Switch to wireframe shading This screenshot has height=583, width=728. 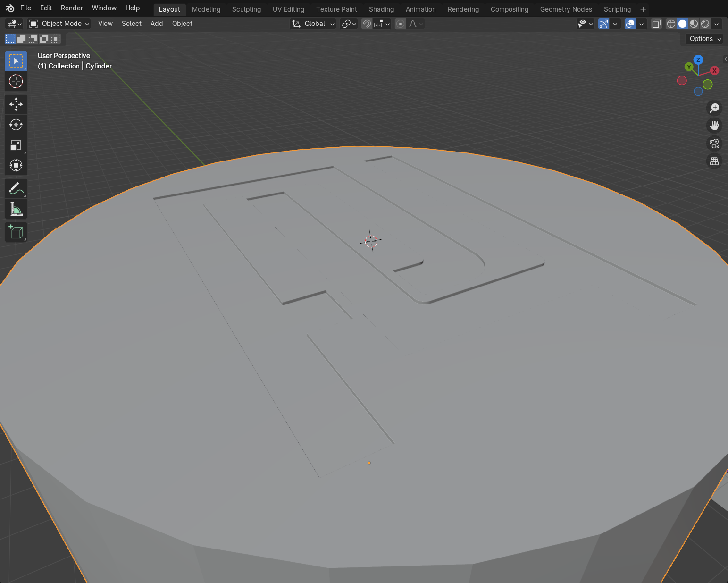click(671, 24)
